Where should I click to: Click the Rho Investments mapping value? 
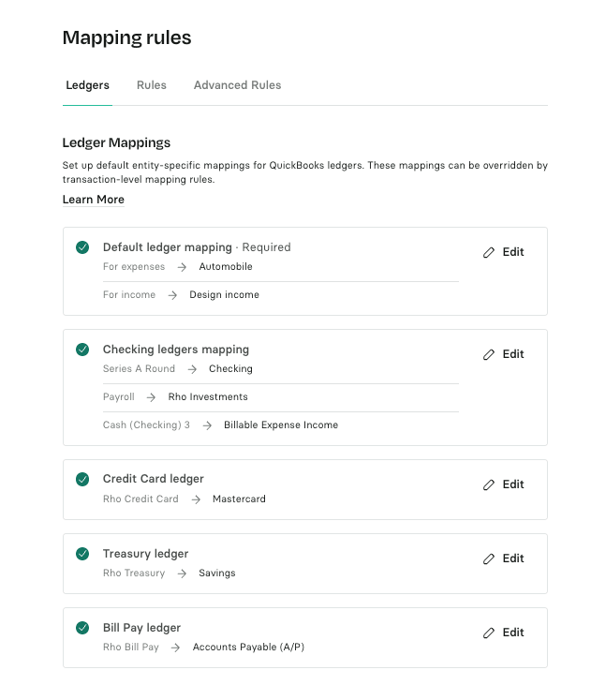click(x=208, y=397)
